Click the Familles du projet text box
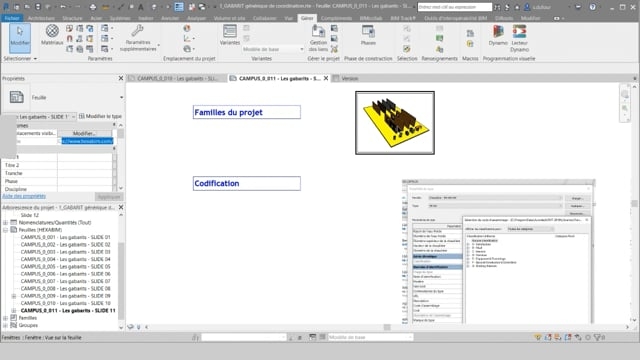The height and width of the screenshot is (360, 640). pyautogui.click(x=247, y=112)
